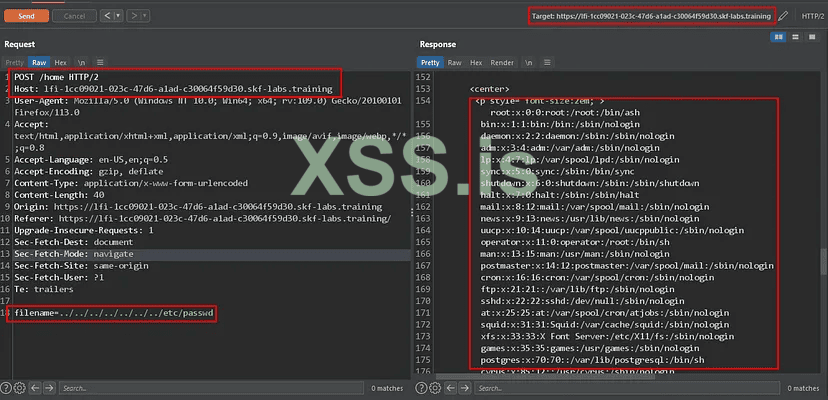Switch Response view to Render tab

tap(502, 62)
